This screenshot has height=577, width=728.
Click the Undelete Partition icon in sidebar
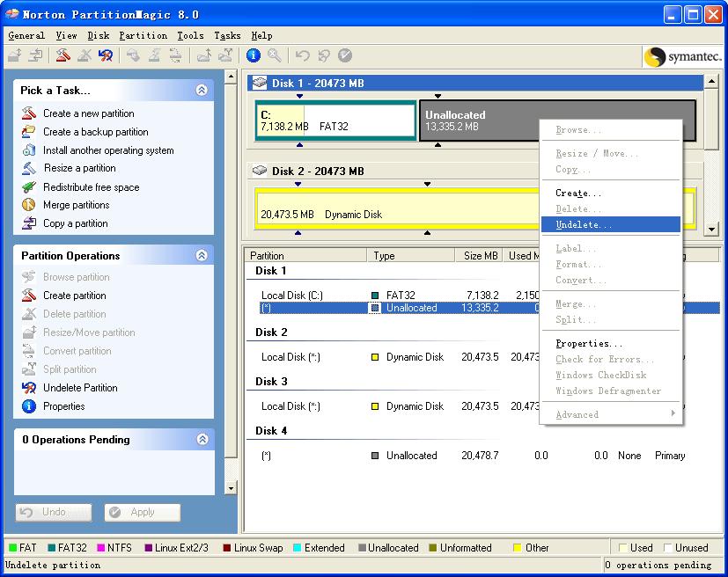pyautogui.click(x=29, y=388)
